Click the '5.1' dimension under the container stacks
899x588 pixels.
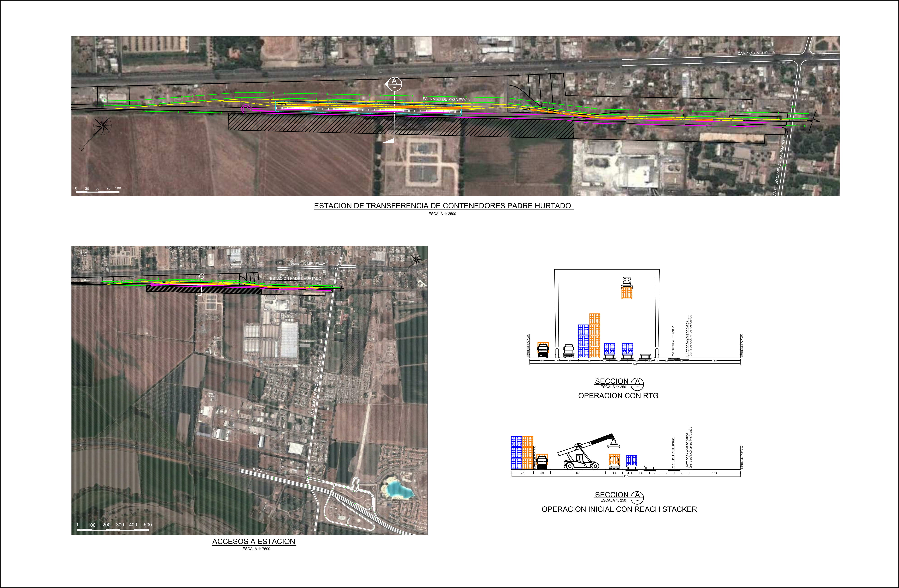click(589, 361)
